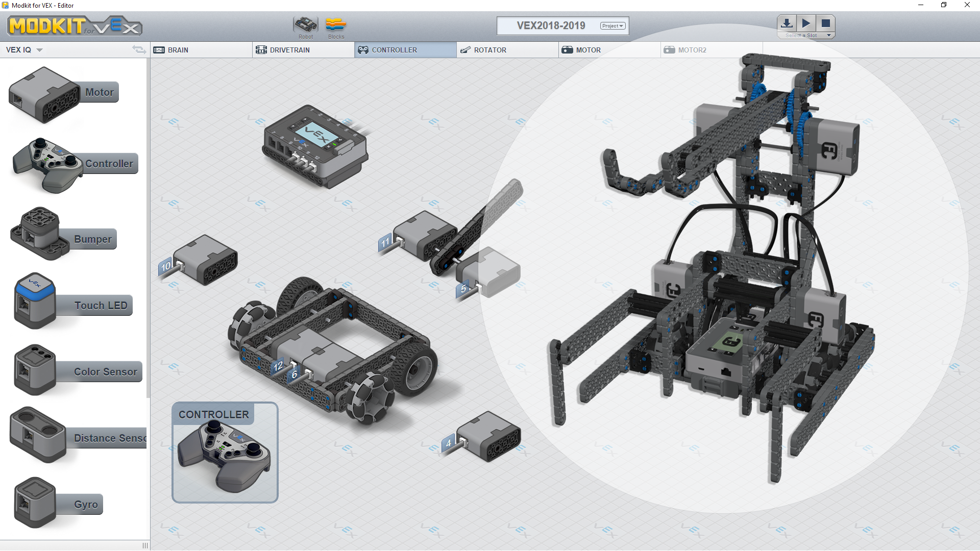
Task: Open the VEX IQ platform dropdown
Action: 24,49
